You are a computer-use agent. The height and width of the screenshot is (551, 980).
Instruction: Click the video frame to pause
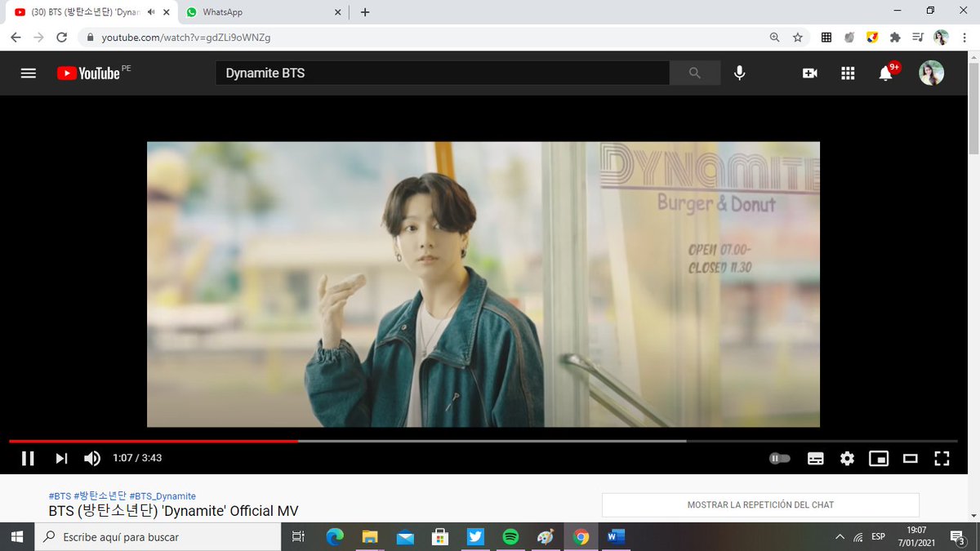[x=483, y=284]
